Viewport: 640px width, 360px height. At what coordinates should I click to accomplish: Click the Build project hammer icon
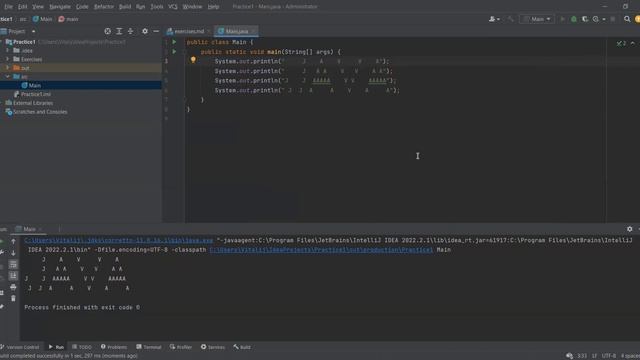pyautogui.click(x=510, y=19)
